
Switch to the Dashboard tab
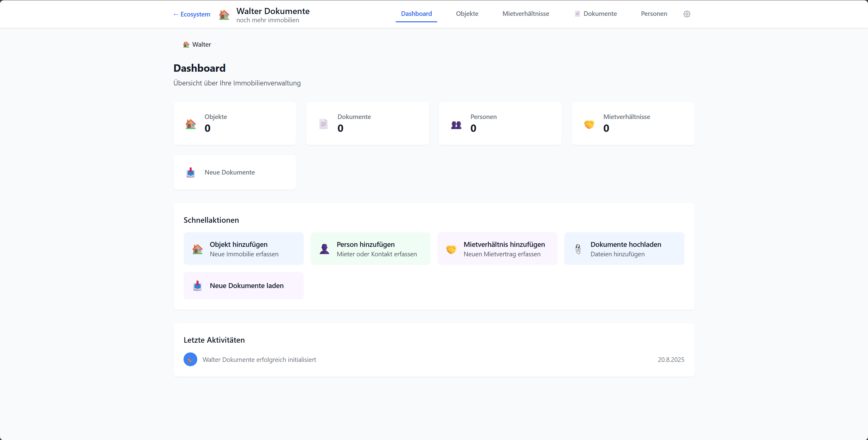[416, 14]
